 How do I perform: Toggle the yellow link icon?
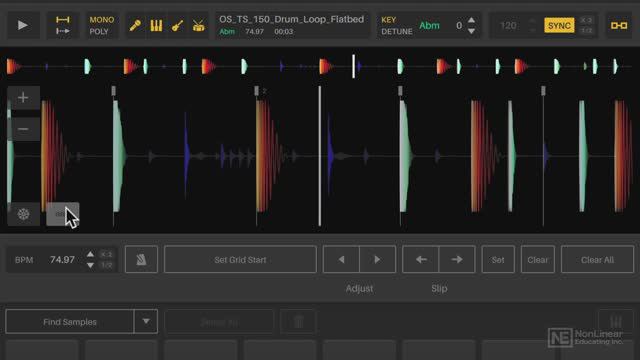tap(619, 25)
